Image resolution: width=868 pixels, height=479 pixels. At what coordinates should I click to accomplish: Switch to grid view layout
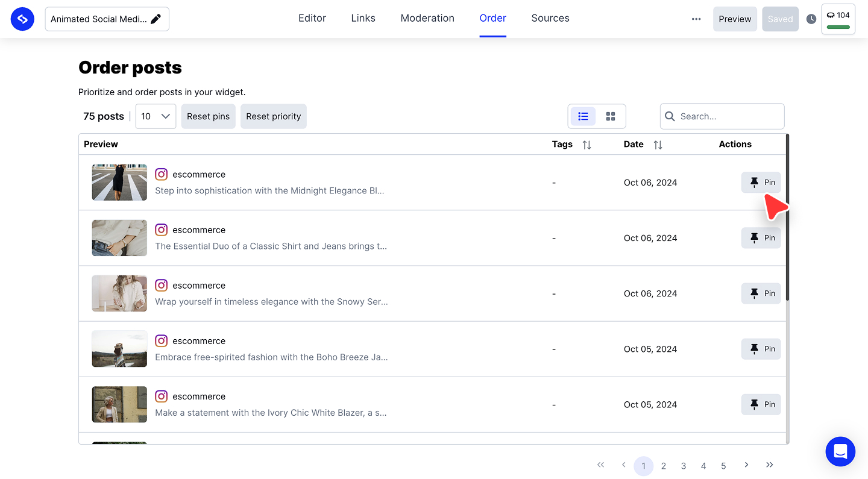click(611, 116)
